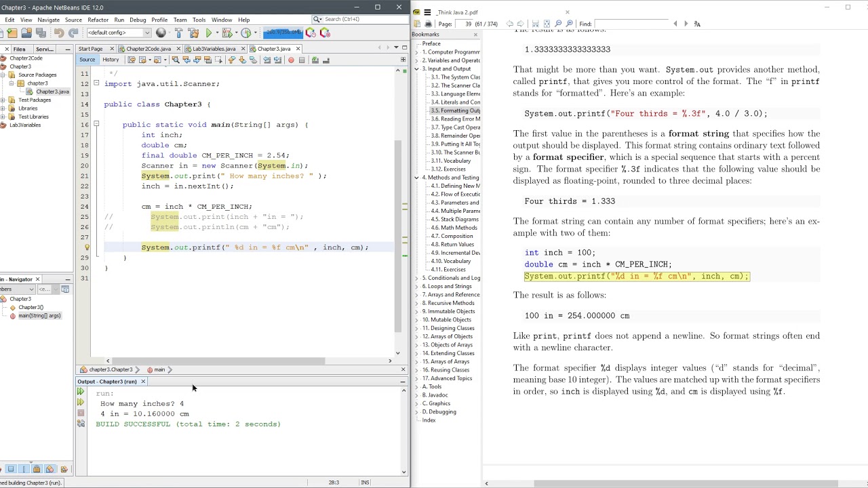Viewport: 868px width, 488px height.
Task: Show open documents list dropdown arrow
Action: (396, 47)
